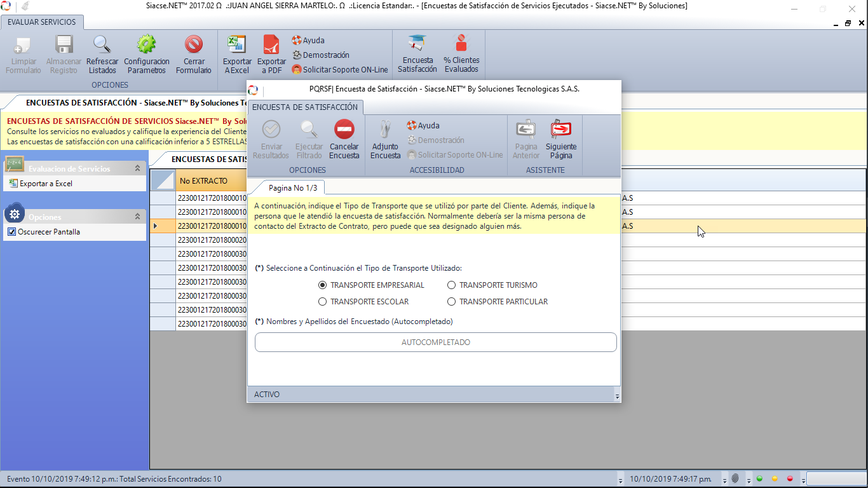Screen dimensions: 868x488
Task: Open Encuesta Satisfacción graduation cap icon
Action: (x=417, y=43)
